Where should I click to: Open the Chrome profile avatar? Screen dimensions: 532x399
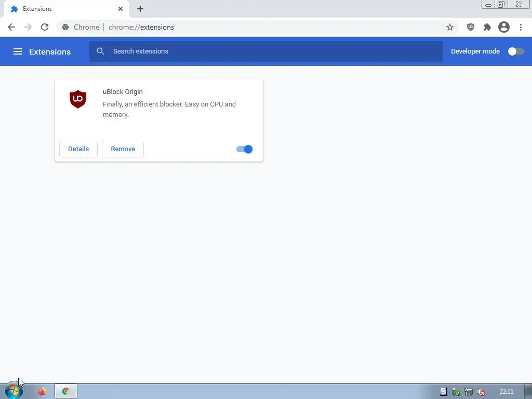[x=504, y=27]
